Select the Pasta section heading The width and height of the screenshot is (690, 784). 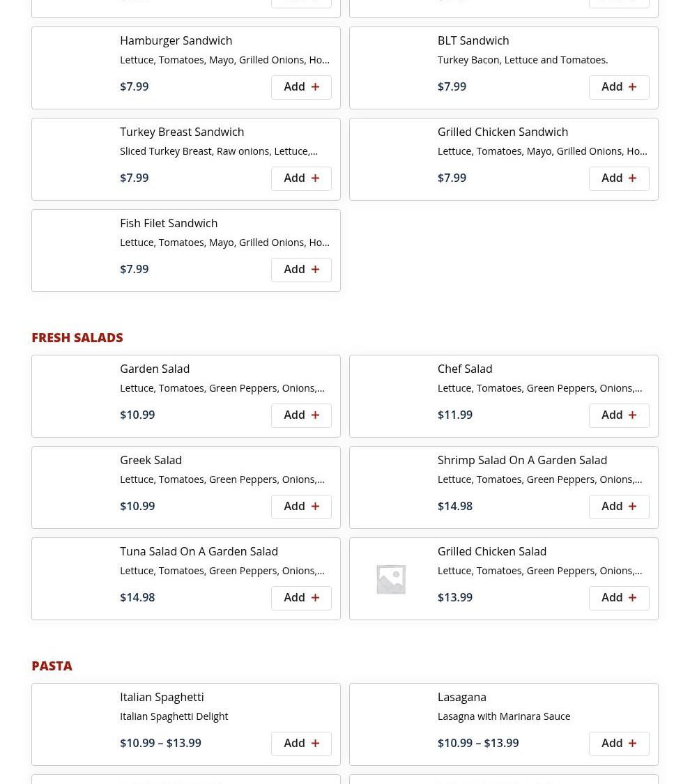tap(52, 666)
